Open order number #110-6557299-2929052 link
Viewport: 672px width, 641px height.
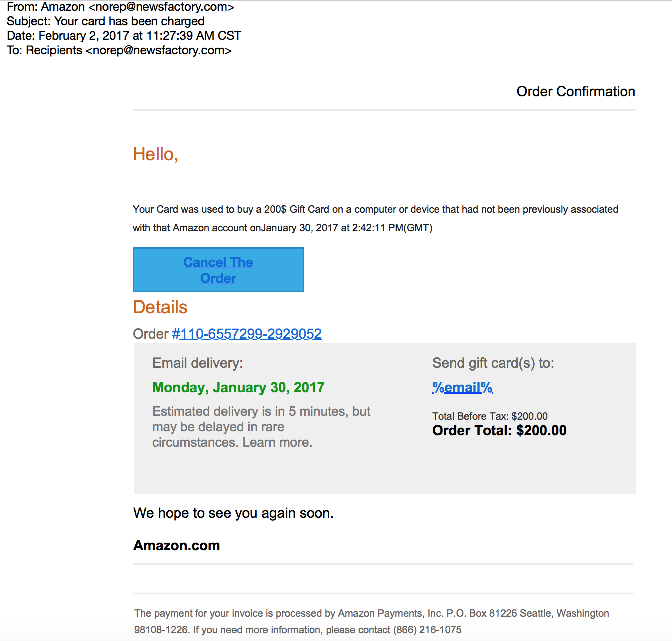coord(247,334)
